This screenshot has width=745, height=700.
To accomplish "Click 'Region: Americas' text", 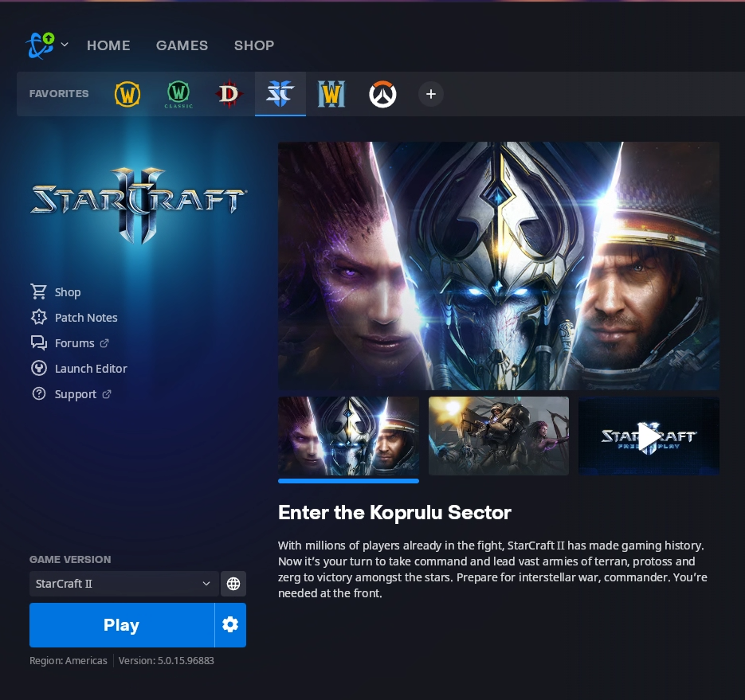I will (x=69, y=661).
